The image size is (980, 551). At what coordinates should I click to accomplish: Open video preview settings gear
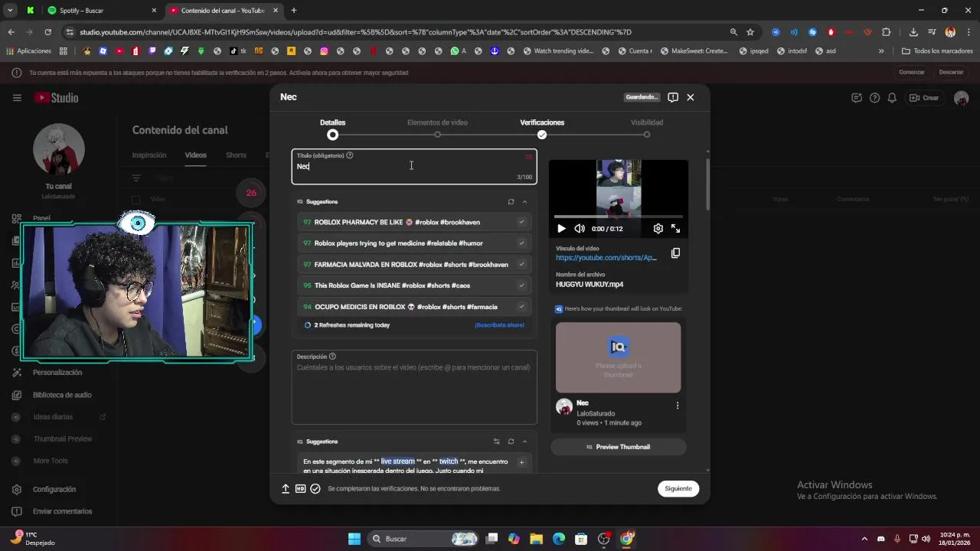(658, 229)
